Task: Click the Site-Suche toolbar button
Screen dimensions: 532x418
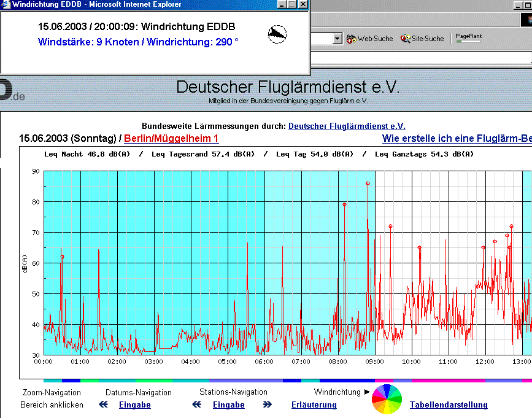Action: [x=422, y=39]
